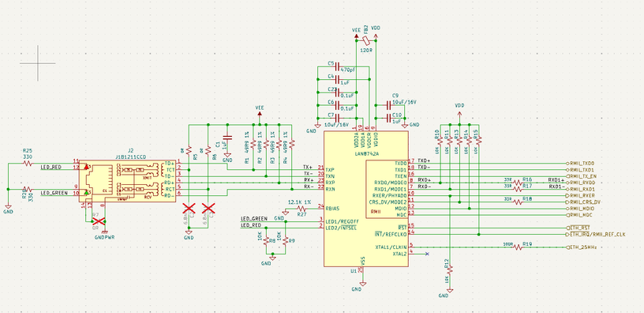Select the crossed-out R7 resistor
The height and width of the screenshot is (313, 644).
click(99, 221)
